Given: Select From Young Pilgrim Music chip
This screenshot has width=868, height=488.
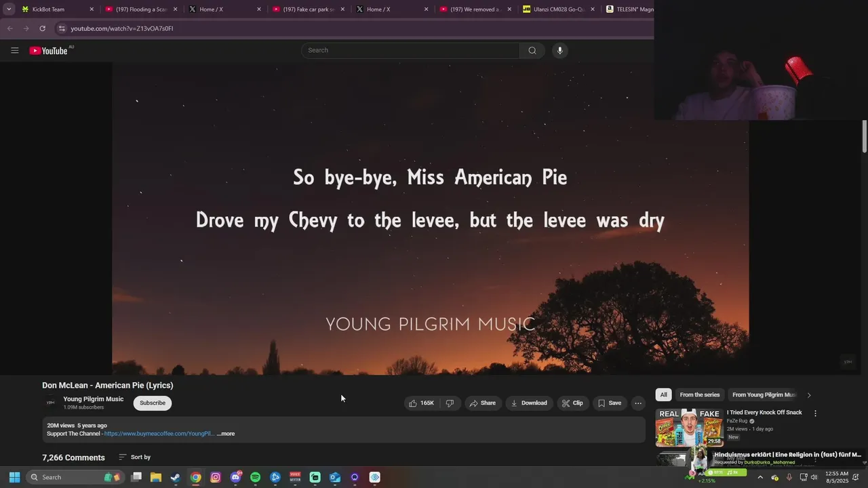Looking at the screenshot, I should coord(764,395).
